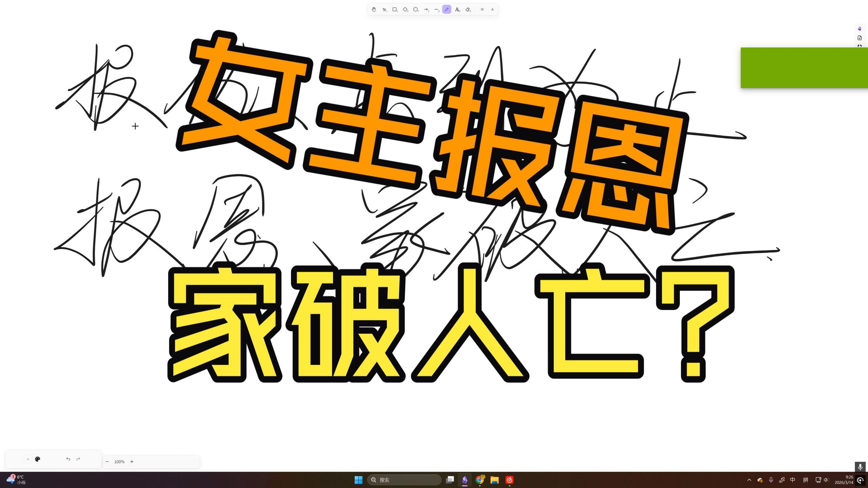Image resolution: width=868 pixels, height=488 pixels.
Task: Open the 拼 pinyin IME options
Action: coord(805,480)
